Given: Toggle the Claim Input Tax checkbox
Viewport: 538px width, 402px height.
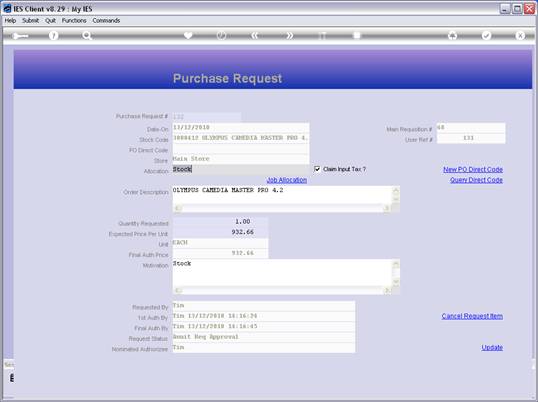Looking at the screenshot, I should pyautogui.click(x=317, y=169).
